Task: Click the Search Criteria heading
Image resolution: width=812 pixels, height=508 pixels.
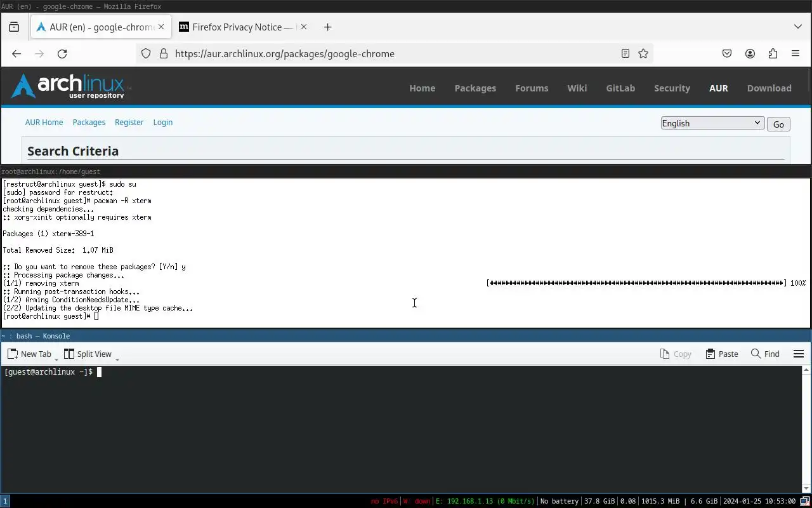Action: click(73, 151)
